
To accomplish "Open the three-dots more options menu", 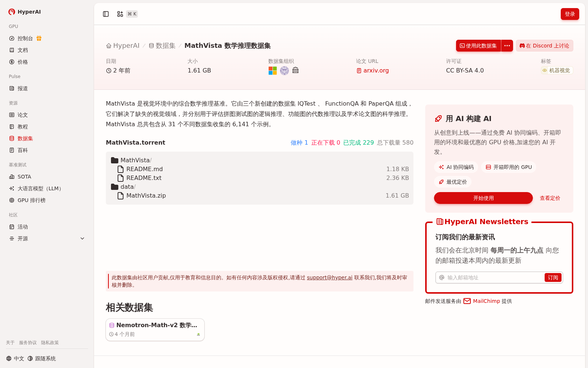I will click(x=507, y=46).
